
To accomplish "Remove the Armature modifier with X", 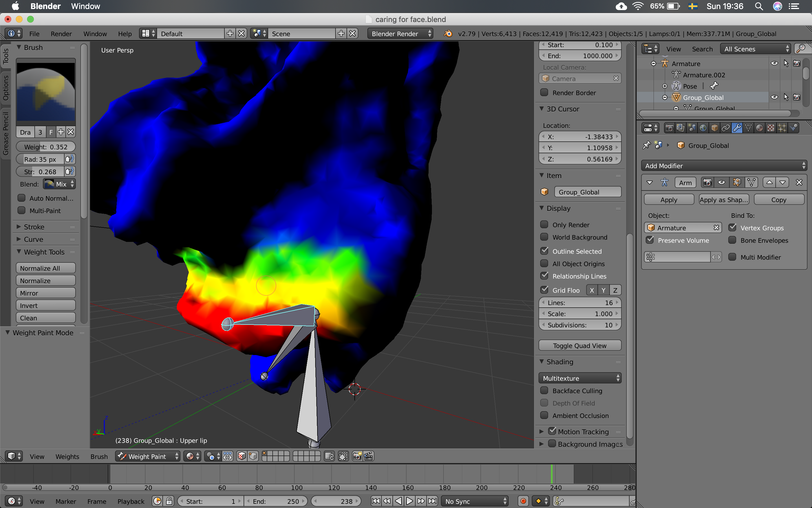I will coord(799,182).
